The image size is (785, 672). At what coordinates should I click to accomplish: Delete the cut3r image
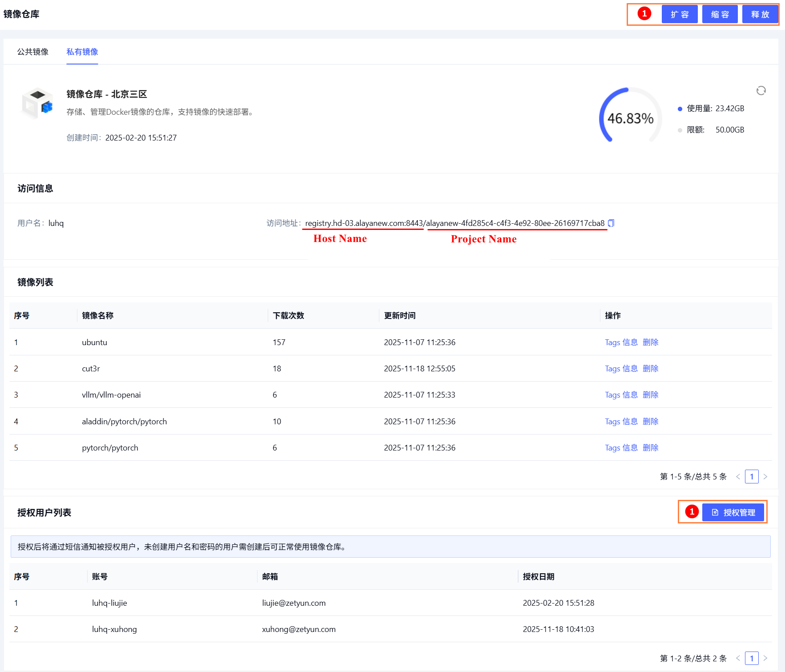(650, 369)
